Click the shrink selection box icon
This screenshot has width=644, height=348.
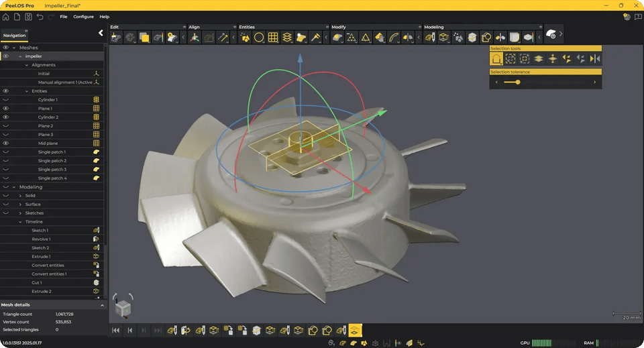tap(525, 59)
